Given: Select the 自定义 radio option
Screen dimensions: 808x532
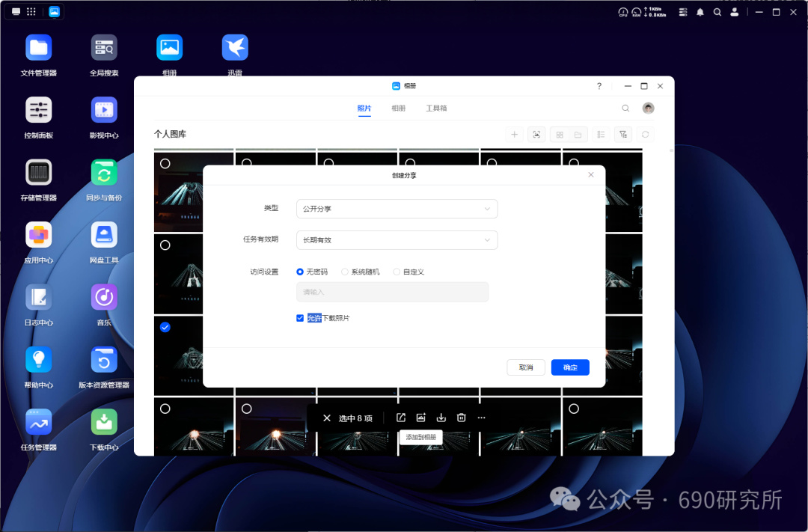Looking at the screenshot, I should click(397, 272).
